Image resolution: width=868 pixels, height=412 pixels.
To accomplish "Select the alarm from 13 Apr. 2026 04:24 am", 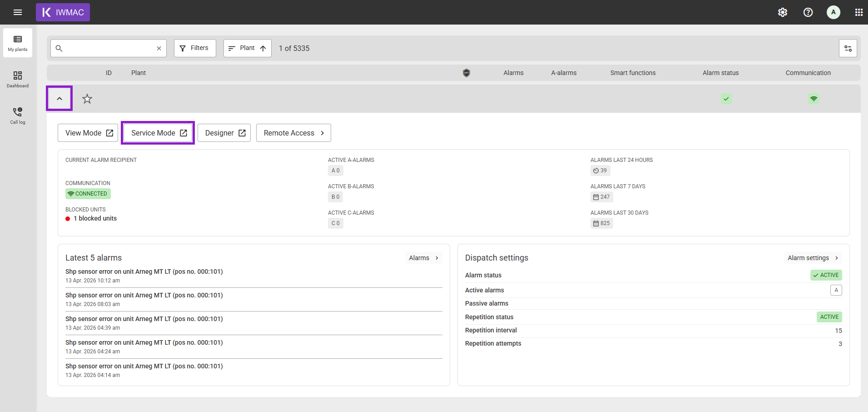I will [254, 347].
